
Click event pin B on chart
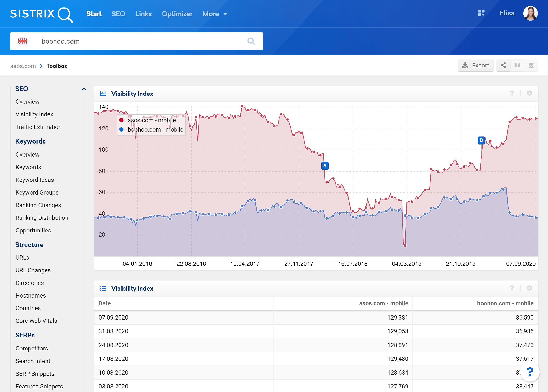(x=481, y=140)
